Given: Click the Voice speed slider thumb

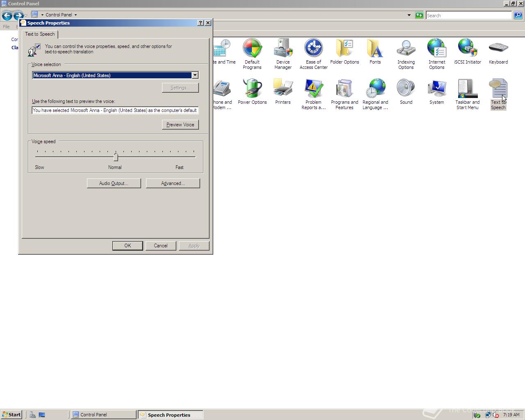Looking at the screenshot, I should 116,156.
